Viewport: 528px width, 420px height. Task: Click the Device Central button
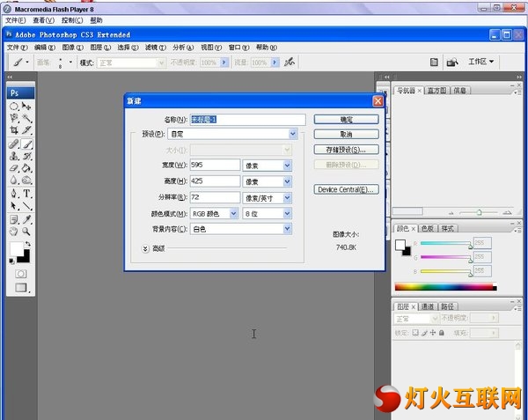(x=346, y=189)
